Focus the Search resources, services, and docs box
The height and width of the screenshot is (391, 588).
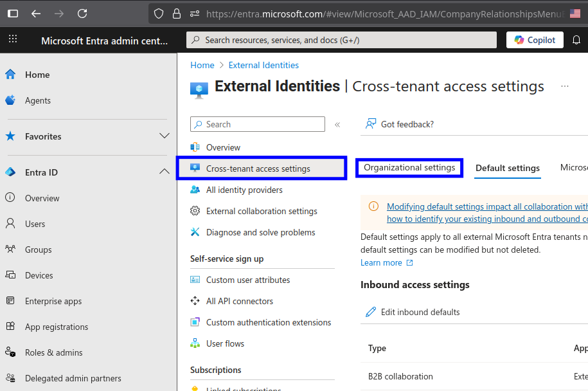pyautogui.click(x=341, y=40)
